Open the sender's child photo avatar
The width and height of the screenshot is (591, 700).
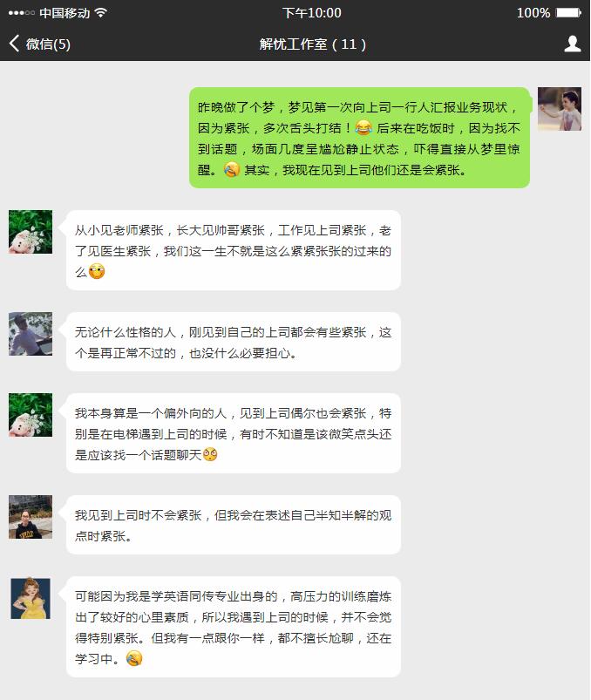pyautogui.click(x=560, y=109)
